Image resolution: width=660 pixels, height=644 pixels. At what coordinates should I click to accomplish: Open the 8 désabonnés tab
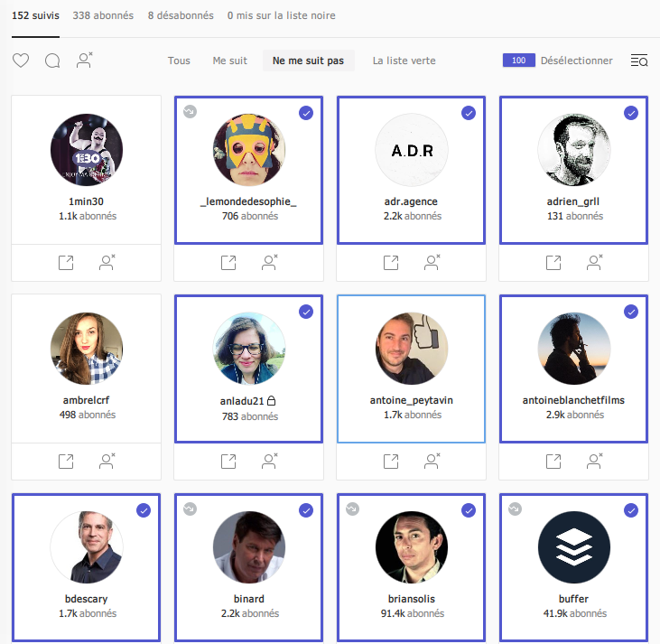coord(181,15)
